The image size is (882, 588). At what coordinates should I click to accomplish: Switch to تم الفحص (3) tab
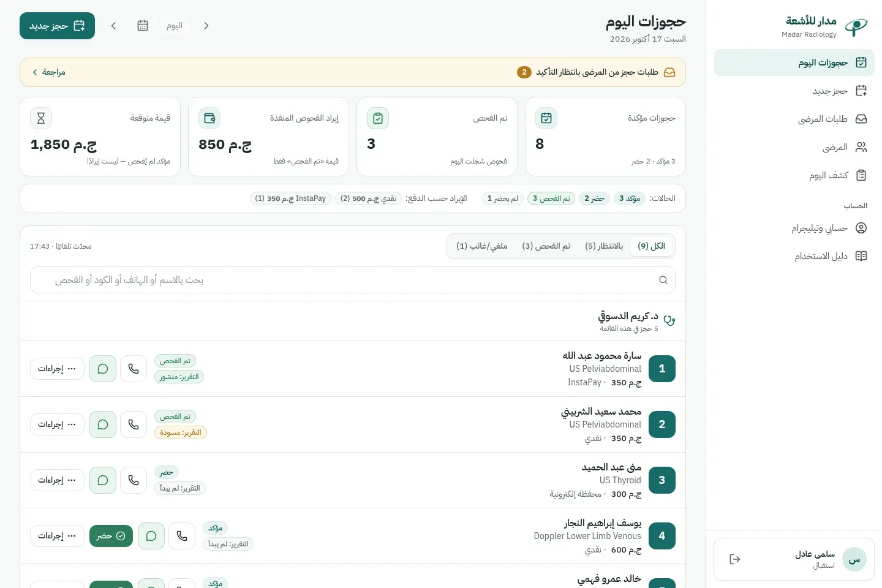[546, 246]
